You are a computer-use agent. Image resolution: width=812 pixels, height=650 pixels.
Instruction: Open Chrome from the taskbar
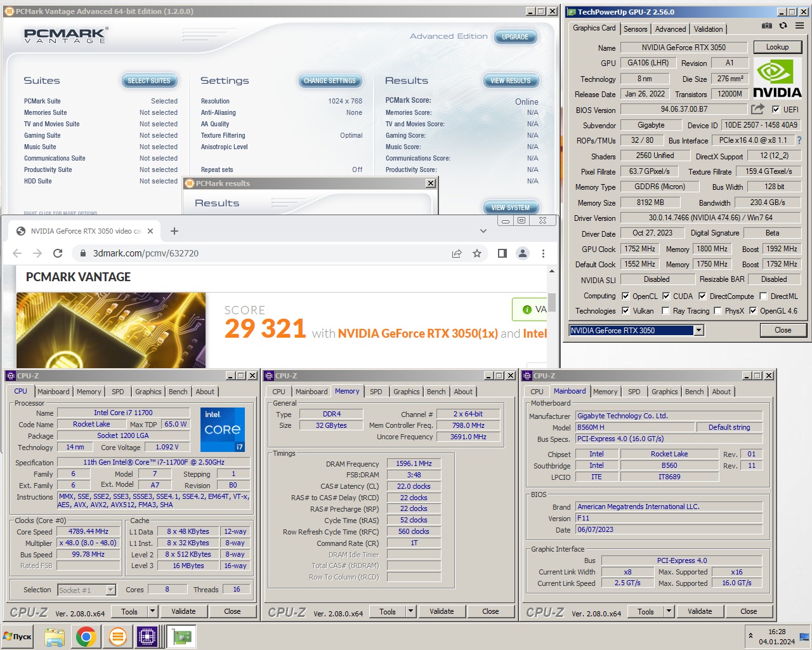[86, 637]
